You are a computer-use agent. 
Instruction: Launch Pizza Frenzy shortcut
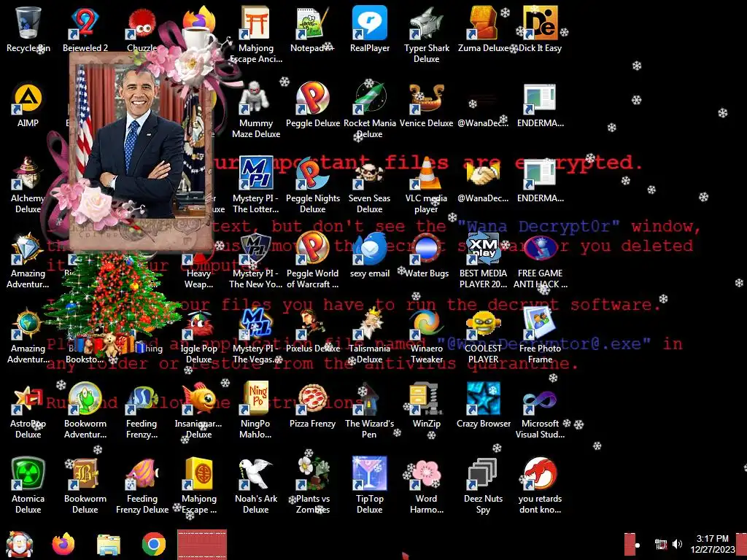pyautogui.click(x=312, y=405)
